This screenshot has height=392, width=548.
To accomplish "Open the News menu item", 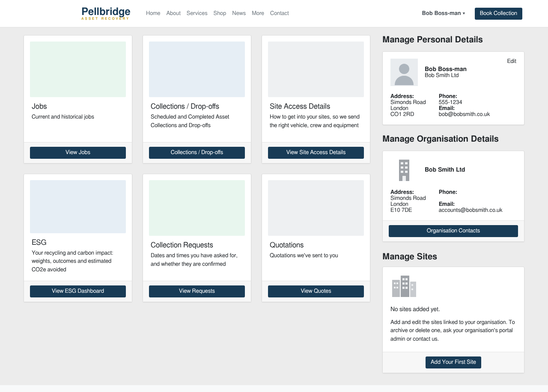I will tap(239, 13).
